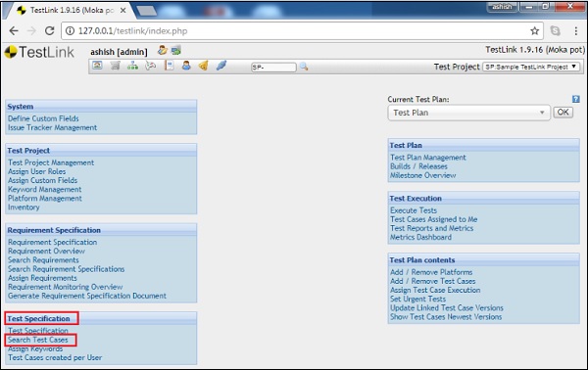This screenshot has height=370, width=588.
Task: Click the gray Requirement Specification toolbar icon
Action: click(x=115, y=66)
